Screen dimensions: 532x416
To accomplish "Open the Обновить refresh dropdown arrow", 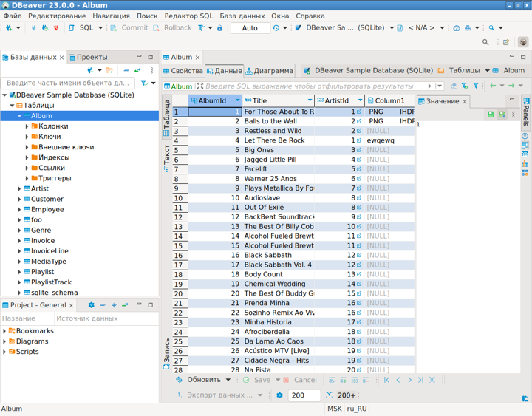I will [x=228, y=380].
